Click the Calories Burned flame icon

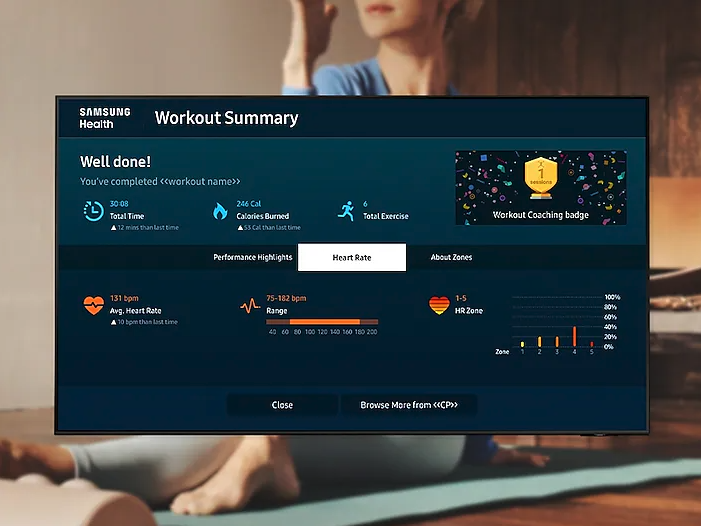coord(220,211)
